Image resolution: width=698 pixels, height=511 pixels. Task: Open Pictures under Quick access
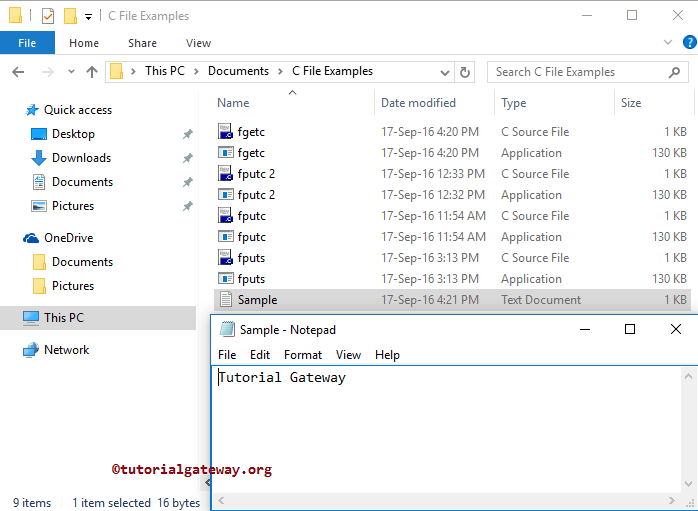point(73,206)
